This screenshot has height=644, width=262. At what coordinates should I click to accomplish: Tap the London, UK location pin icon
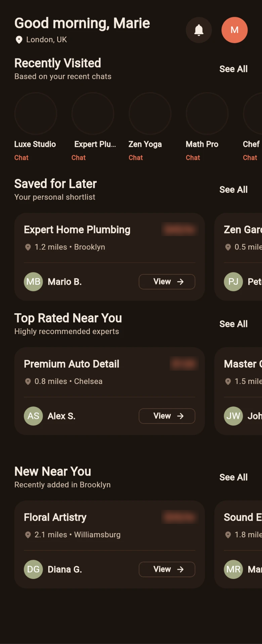click(19, 40)
